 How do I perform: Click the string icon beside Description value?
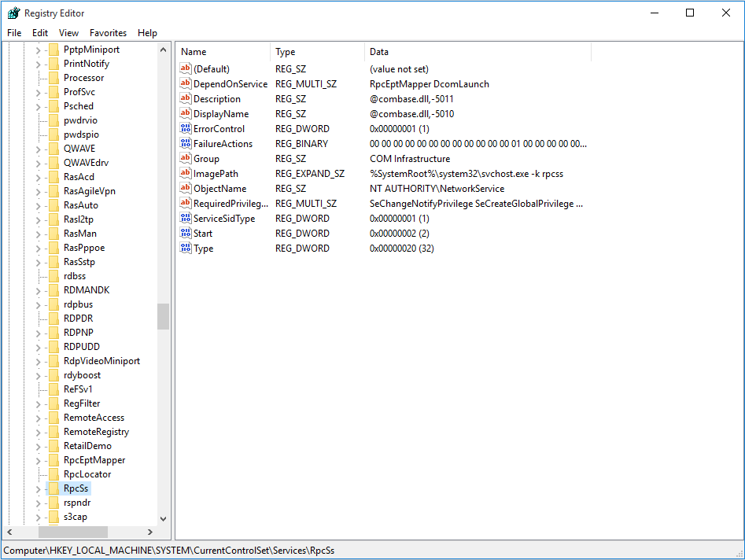click(x=186, y=99)
